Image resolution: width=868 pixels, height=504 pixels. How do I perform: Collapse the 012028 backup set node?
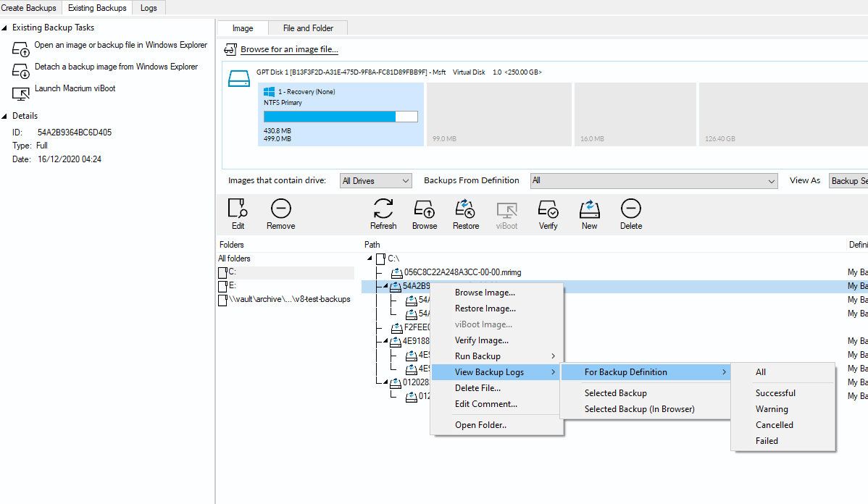pos(386,383)
